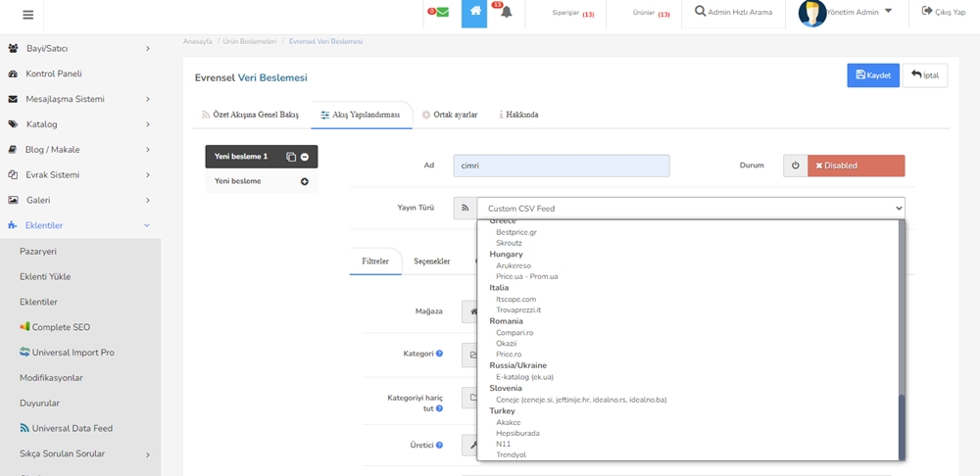This screenshot has width=980, height=476.
Task: Select Skroutz from feed list
Action: tap(509, 243)
